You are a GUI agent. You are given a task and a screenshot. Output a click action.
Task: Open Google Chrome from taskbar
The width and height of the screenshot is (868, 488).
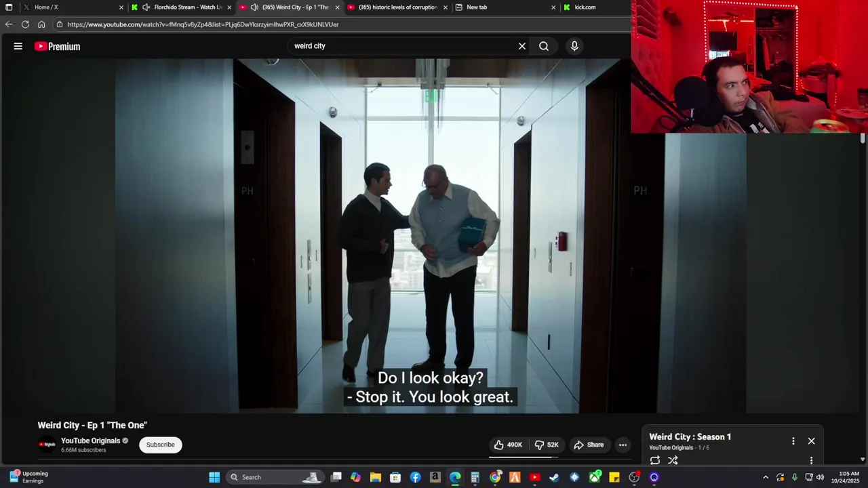click(495, 477)
